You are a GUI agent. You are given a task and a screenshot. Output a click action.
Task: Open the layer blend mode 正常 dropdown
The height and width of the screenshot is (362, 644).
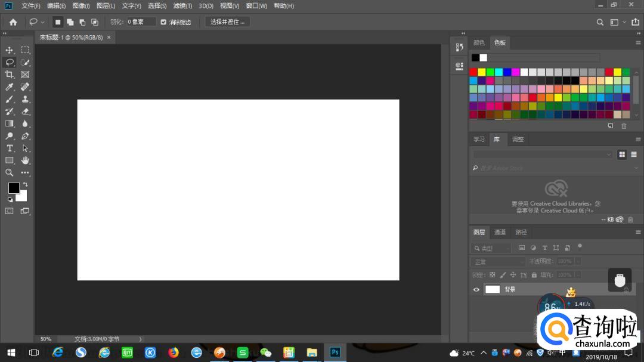[498, 262]
